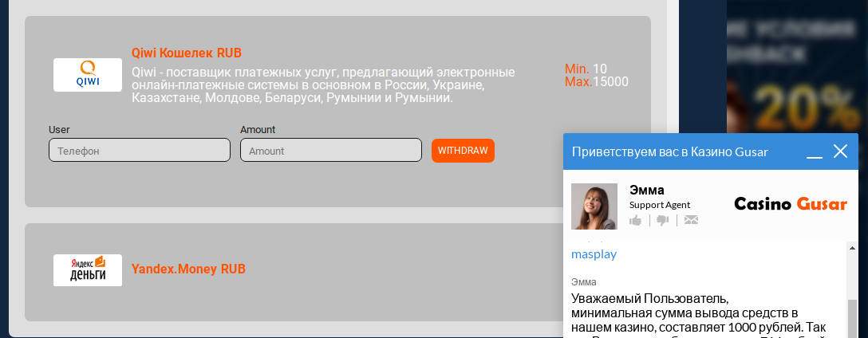Click Emma's support agent avatar
This screenshot has height=338, width=868.
[x=594, y=206]
